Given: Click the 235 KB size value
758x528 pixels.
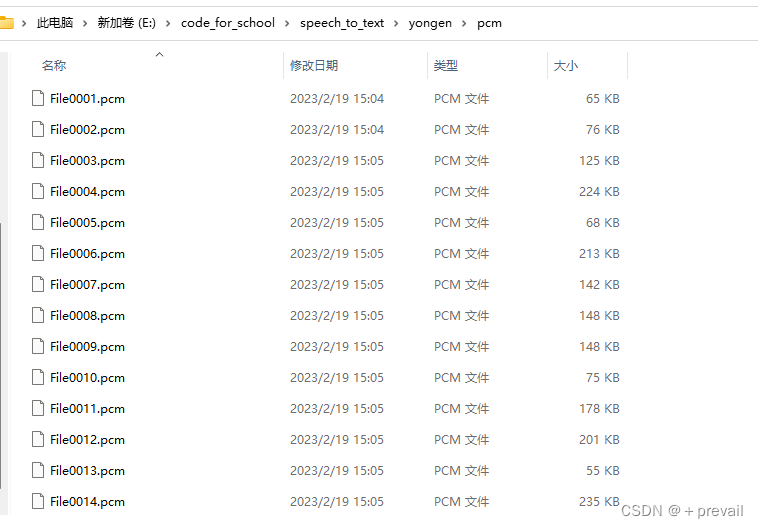Looking at the screenshot, I should click(599, 501).
